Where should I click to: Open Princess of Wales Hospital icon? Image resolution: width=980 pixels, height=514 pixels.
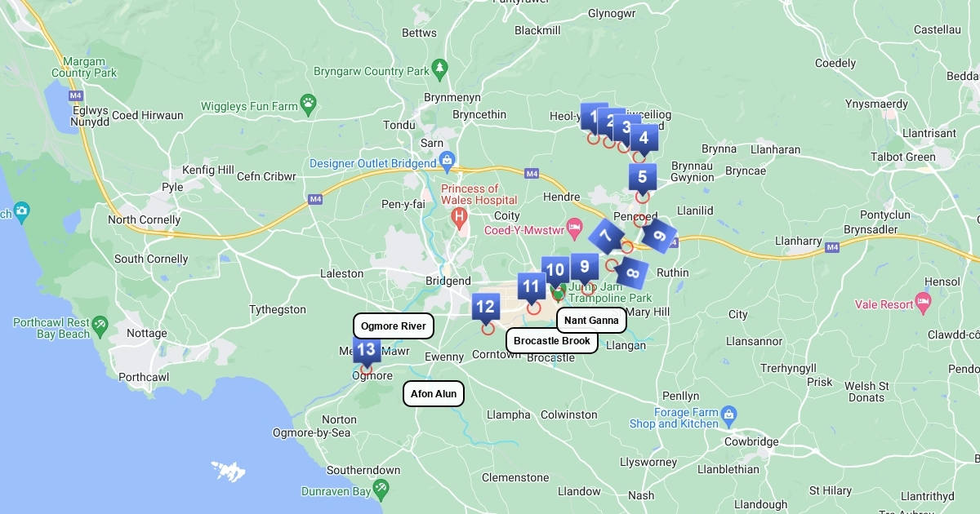coord(459,218)
